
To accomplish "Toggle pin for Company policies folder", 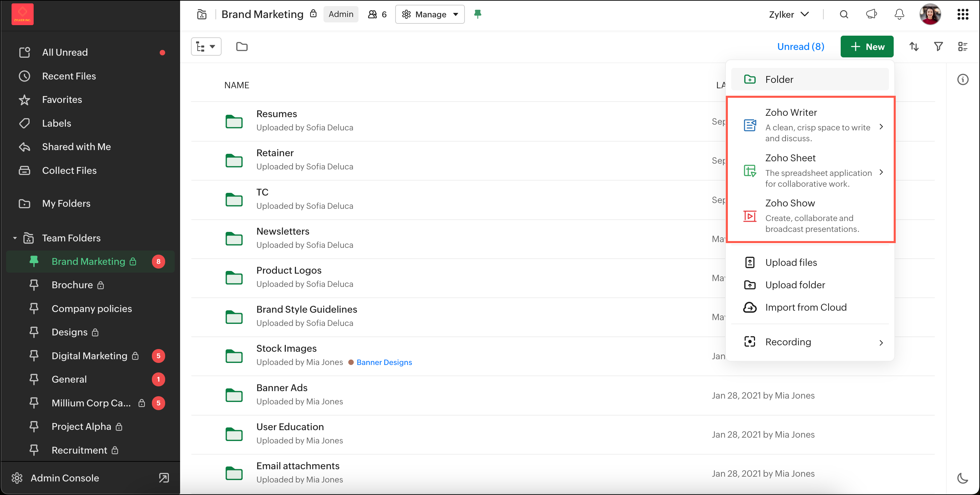I will pyautogui.click(x=34, y=308).
